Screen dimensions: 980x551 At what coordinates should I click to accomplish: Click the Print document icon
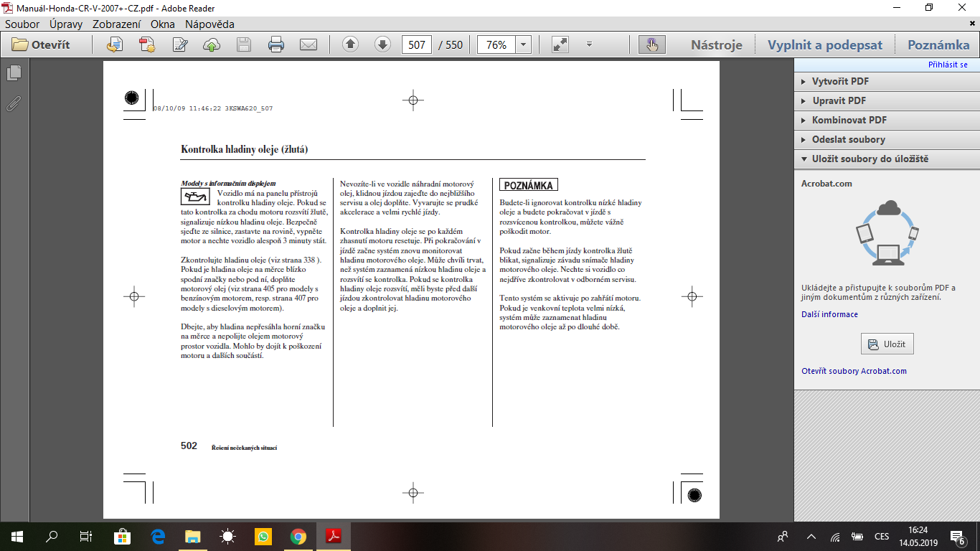[276, 44]
